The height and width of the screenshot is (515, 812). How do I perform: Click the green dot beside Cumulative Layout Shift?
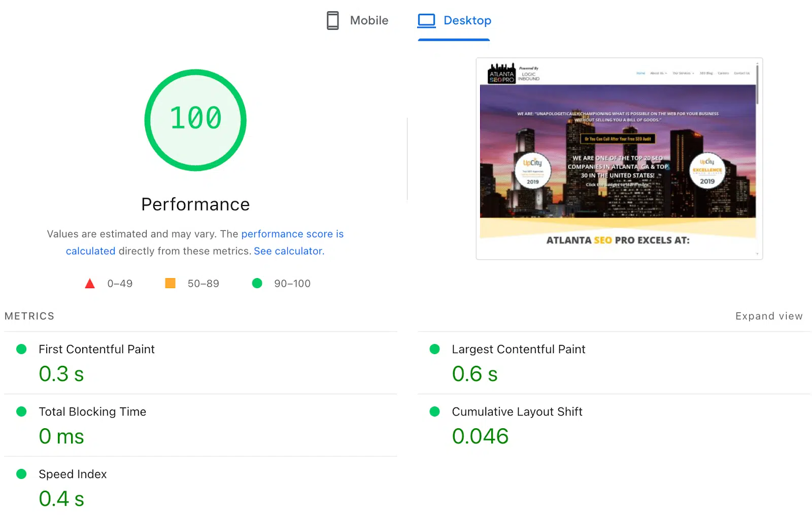[434, 411]
